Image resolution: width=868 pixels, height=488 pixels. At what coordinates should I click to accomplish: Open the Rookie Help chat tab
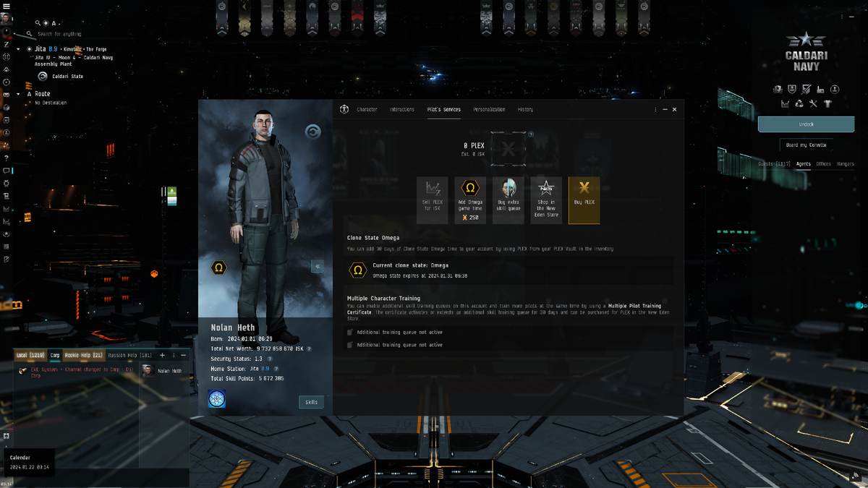click(x=83, y=355)
